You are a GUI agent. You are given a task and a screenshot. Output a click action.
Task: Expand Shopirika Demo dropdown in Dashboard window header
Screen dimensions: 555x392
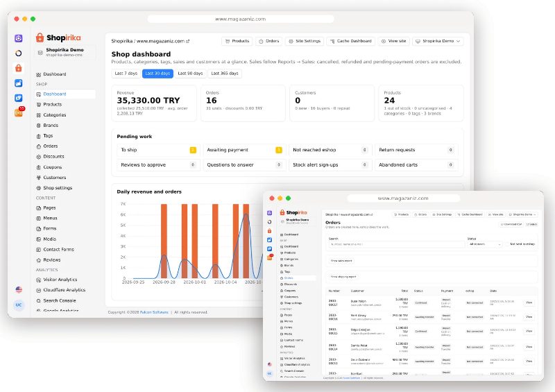tap(438, 41)
